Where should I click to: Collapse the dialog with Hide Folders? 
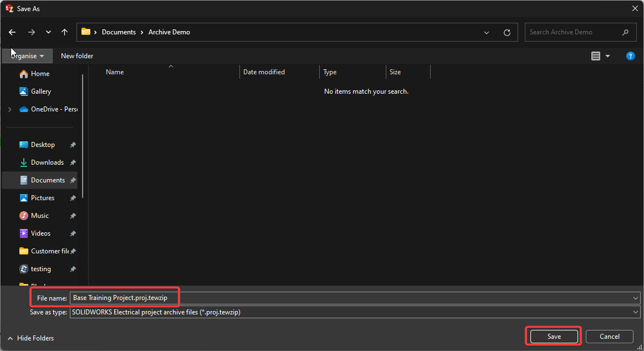point(30,338)
